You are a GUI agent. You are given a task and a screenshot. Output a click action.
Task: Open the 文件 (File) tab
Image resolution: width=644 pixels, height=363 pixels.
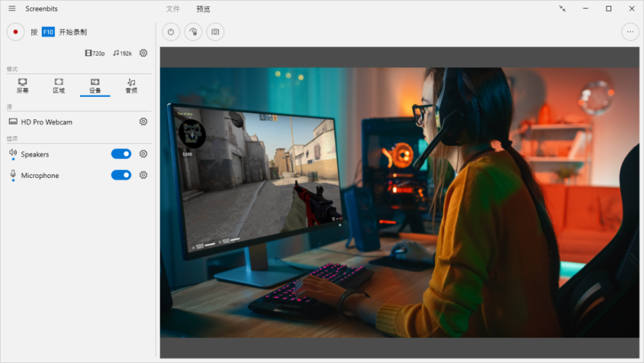click(x=173, y=9)
